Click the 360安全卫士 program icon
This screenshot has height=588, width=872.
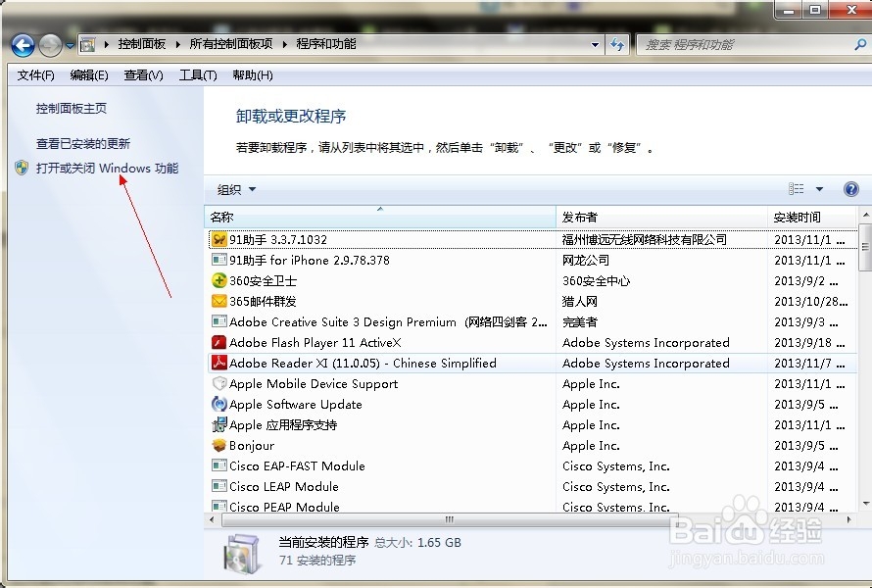pyautogui.click(x=219, y=280)
